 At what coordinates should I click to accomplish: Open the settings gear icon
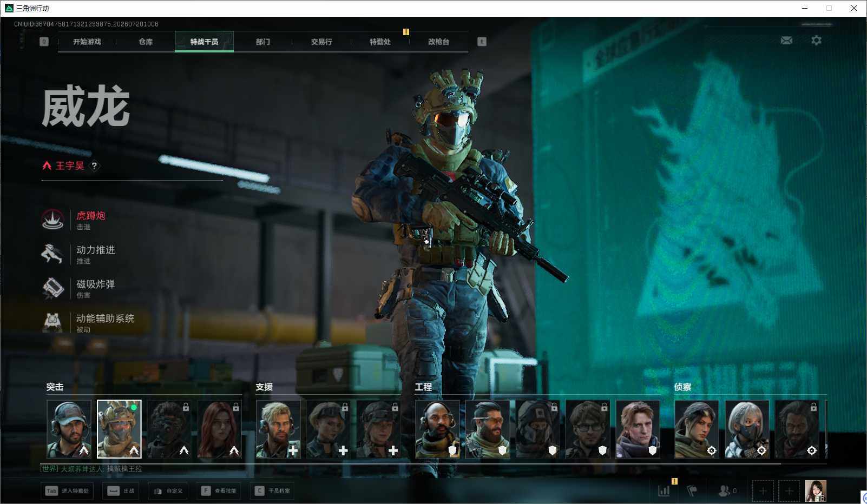coord(816,41)
